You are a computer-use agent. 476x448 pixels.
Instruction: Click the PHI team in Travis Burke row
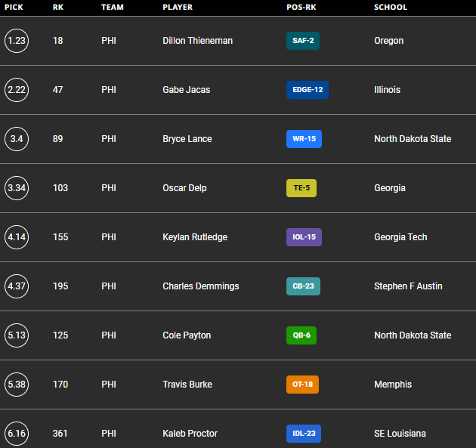tap(109, 385)
